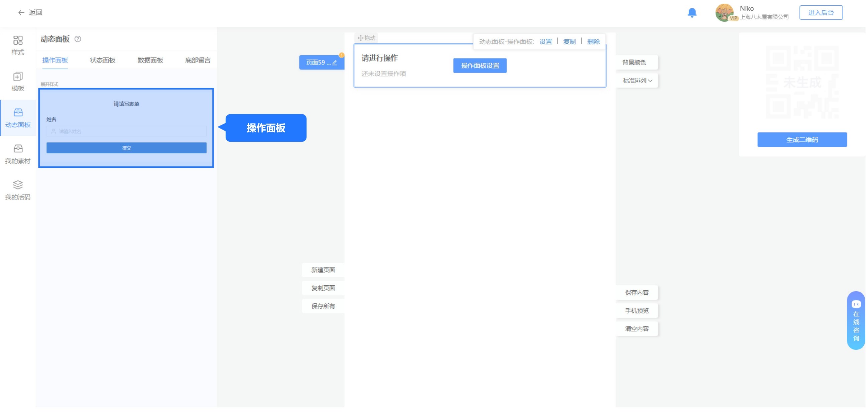Switch to the 数据面板 tab
This screenshot has height=412, width=868.
(150, 60)
